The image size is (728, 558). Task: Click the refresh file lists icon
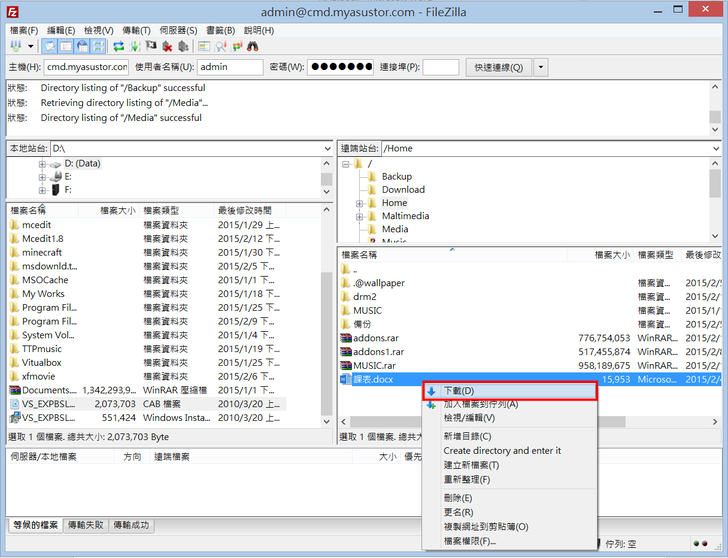click(x=119, y=46)
